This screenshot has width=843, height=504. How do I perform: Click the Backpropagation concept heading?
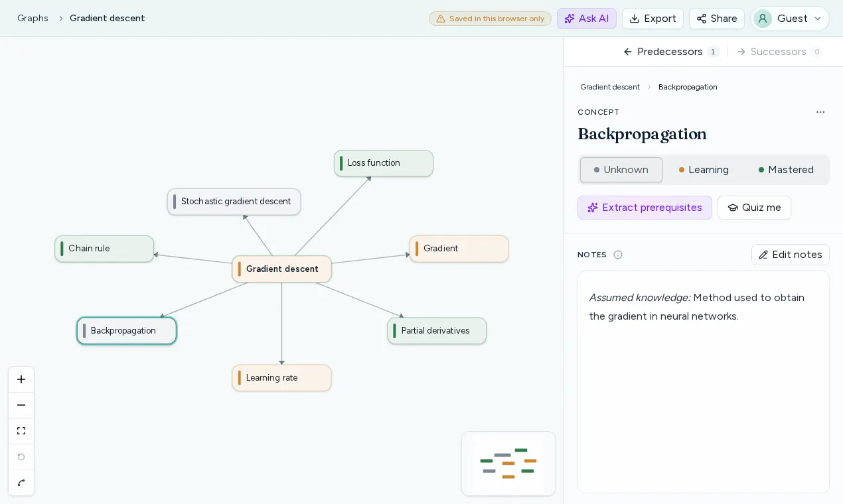[x=642, y=134]
